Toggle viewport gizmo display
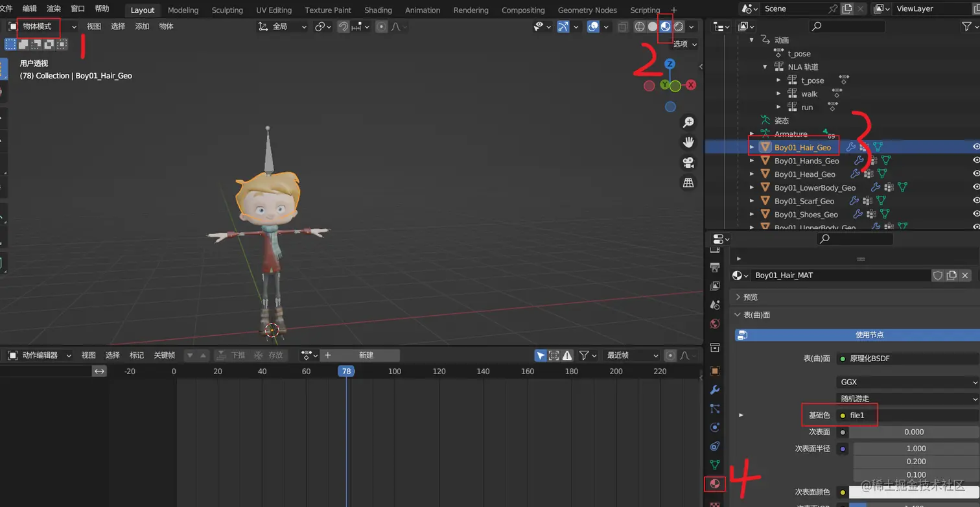 click(563, 27)
